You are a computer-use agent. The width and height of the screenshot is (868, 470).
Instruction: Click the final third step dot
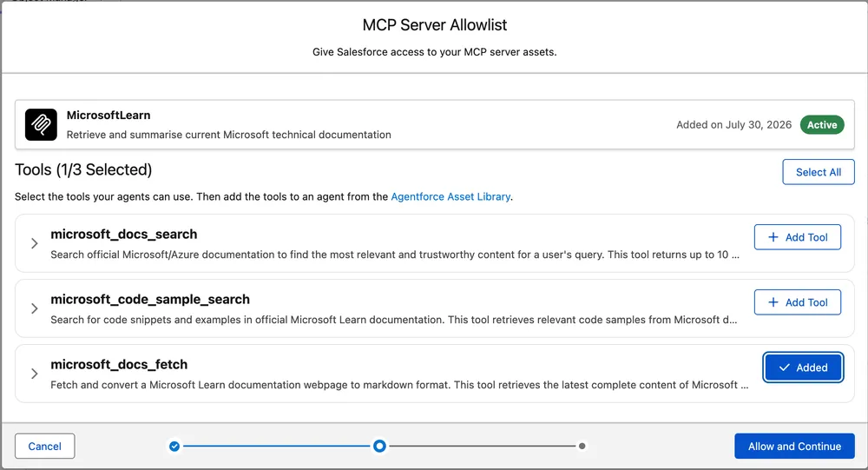[x=582, y=447]
